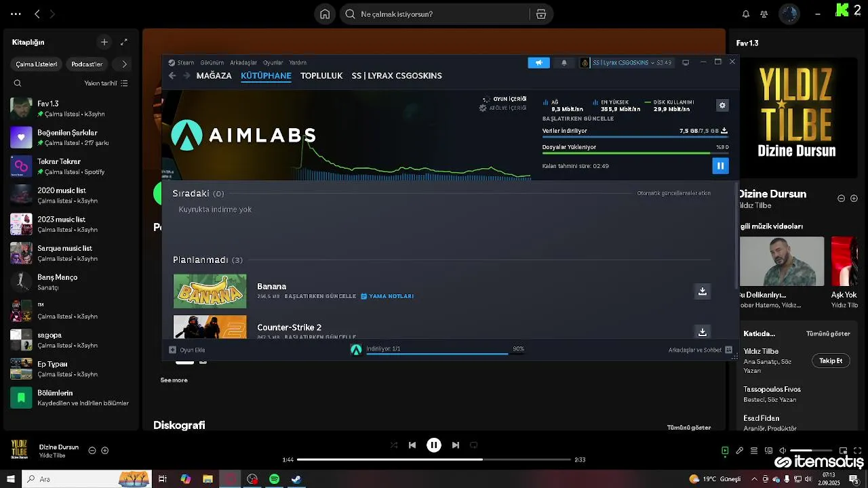Image resolution: width=868 pixels, height=488 pixels.
Task: Toggle repeat in Spotify
Action: click(474, 445)
